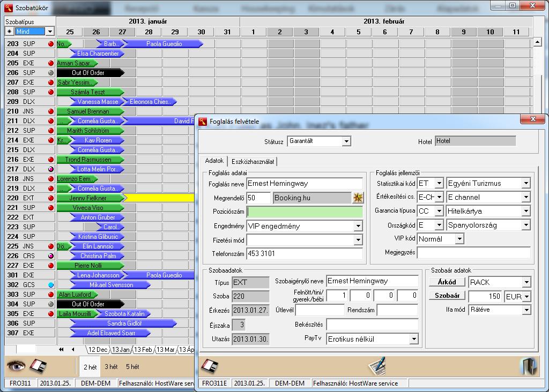The width and height of the screenshot is (549, 392).
Task: Select the 12 Dec month tab
Action: point(98,349)
